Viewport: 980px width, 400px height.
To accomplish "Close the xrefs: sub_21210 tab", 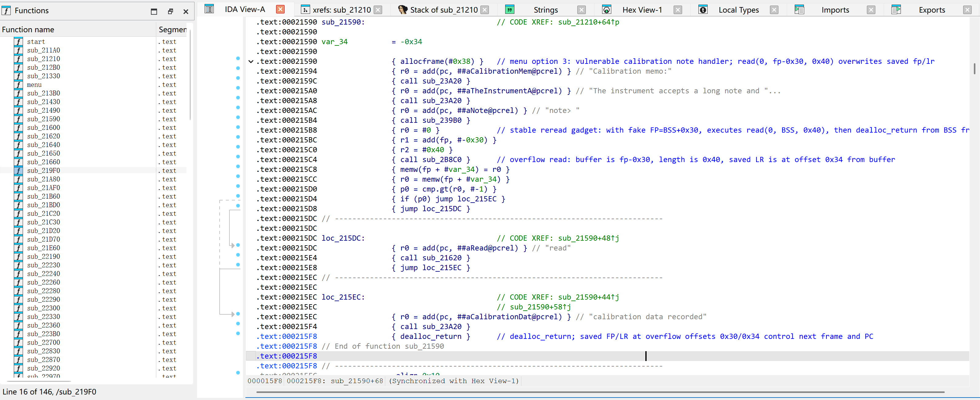I will tap(378, 10).
